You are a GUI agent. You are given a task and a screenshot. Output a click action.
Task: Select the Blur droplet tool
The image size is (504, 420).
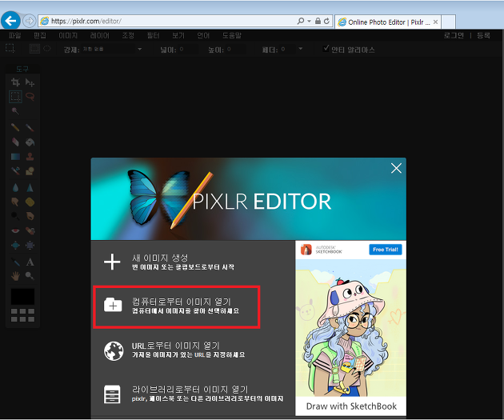click(15, 187)
